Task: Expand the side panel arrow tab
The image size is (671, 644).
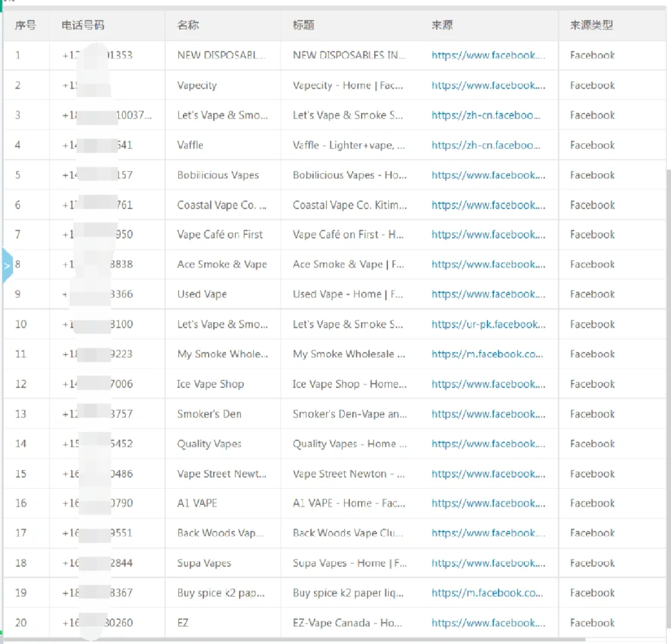Action: pyautogui.click(x=7, y=265)
